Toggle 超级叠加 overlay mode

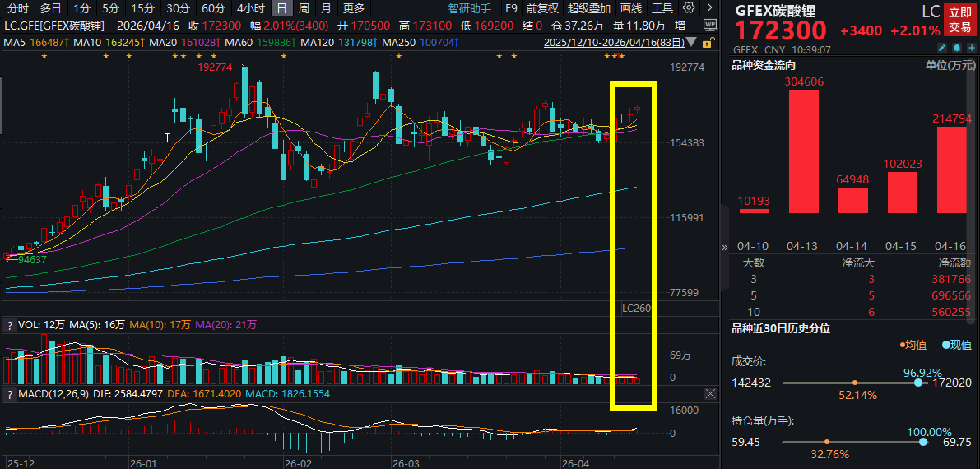point(589,8)
